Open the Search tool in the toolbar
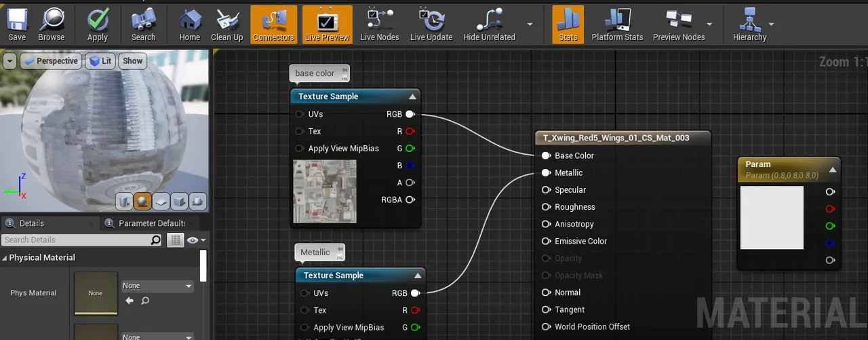The height and width of the screenshot is (340, 868). [x=143, y=24]
